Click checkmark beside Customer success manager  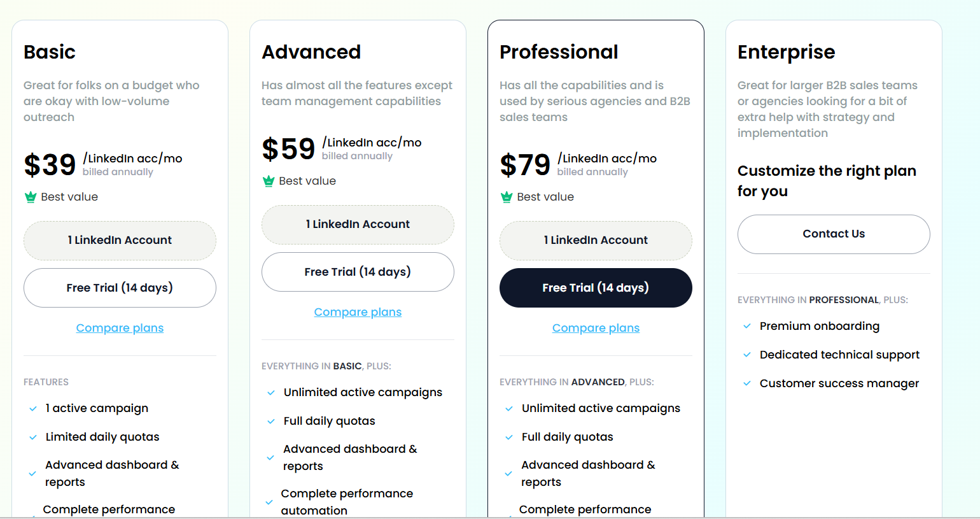(x=747, y=383)
